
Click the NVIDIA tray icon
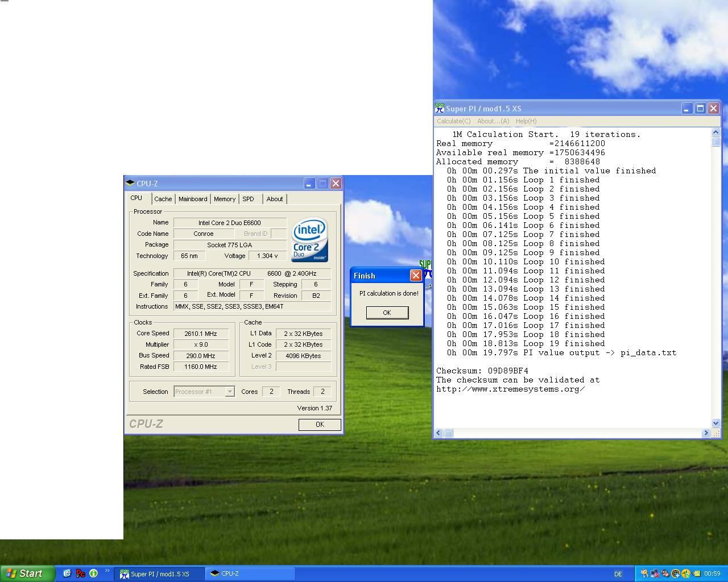pyautogui.click(x=696, y=573)
